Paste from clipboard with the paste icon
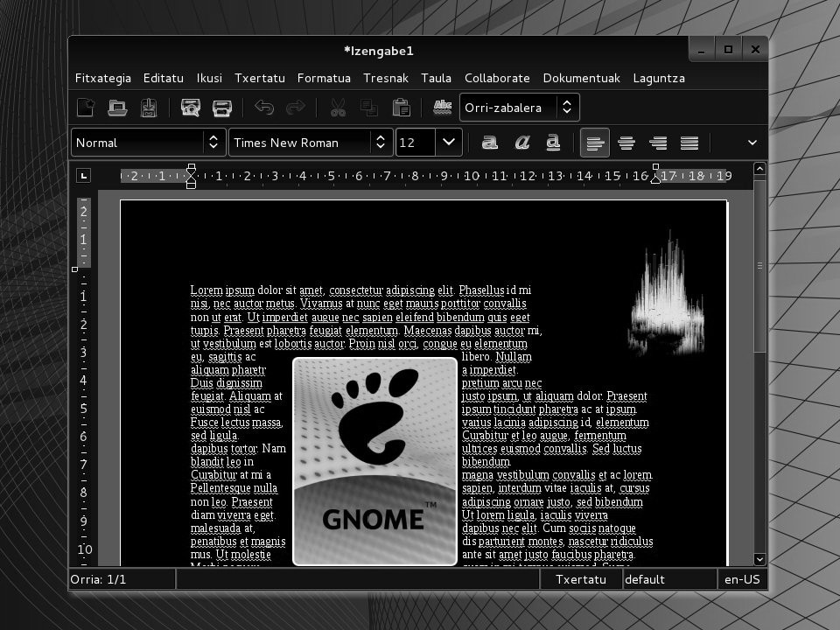This screenshot has width=840, height=630. (401, 108)
